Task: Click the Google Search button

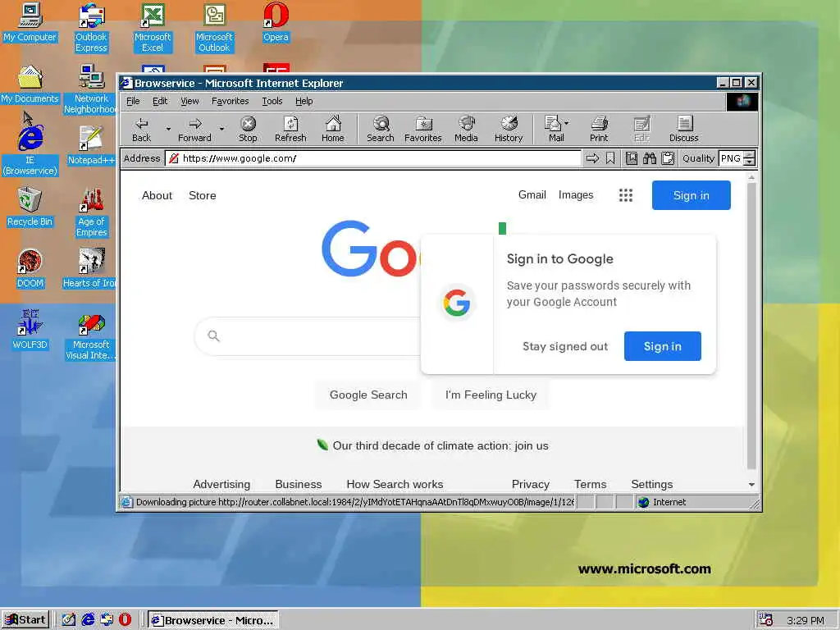Action: click(x=368, y=395)
